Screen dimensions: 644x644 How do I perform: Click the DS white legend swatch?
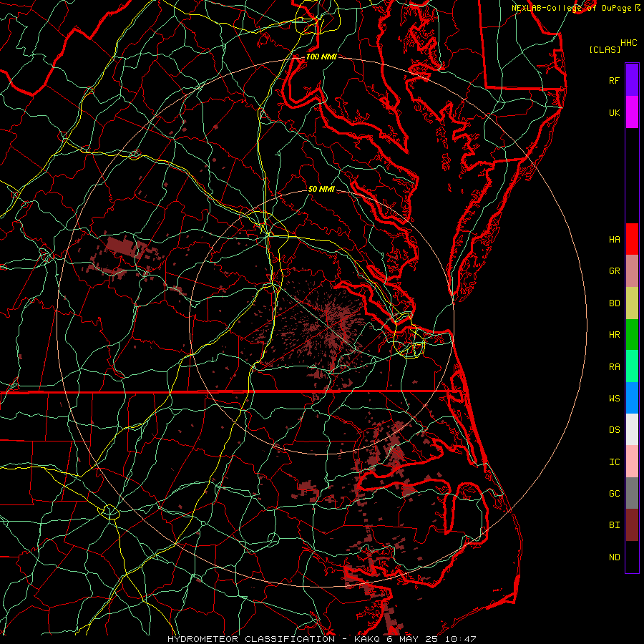[632, 429]
